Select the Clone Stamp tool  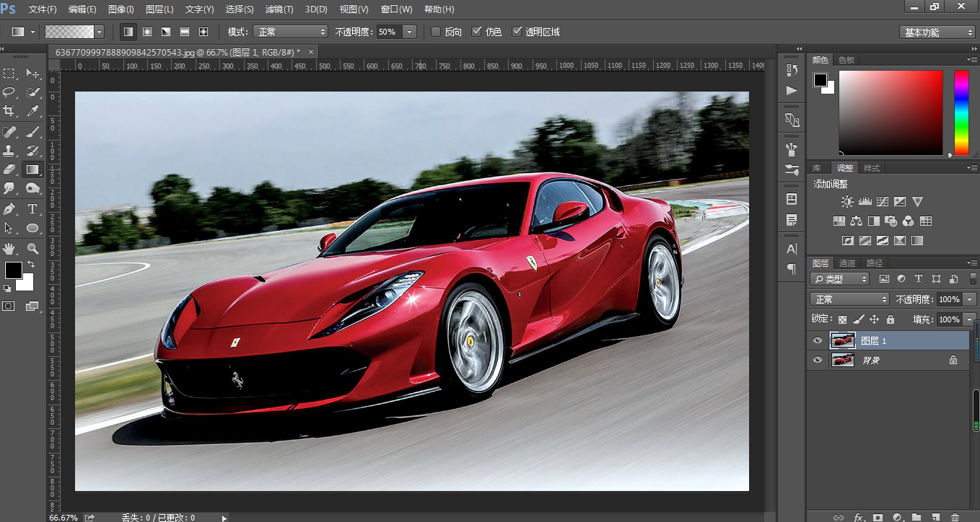pos(9,151)
